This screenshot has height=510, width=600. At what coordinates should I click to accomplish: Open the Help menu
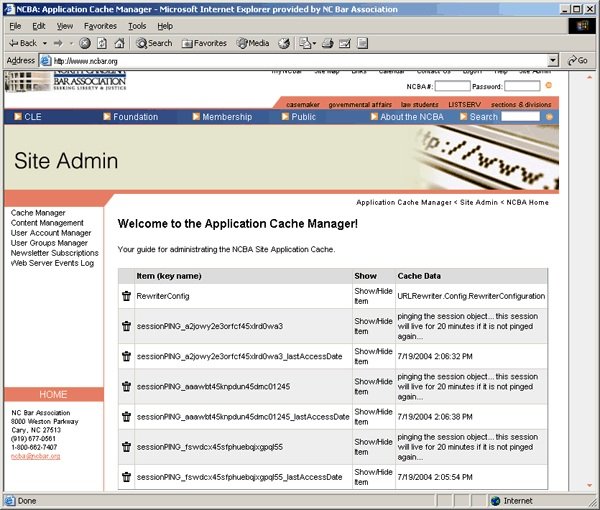tap(165, 26)
